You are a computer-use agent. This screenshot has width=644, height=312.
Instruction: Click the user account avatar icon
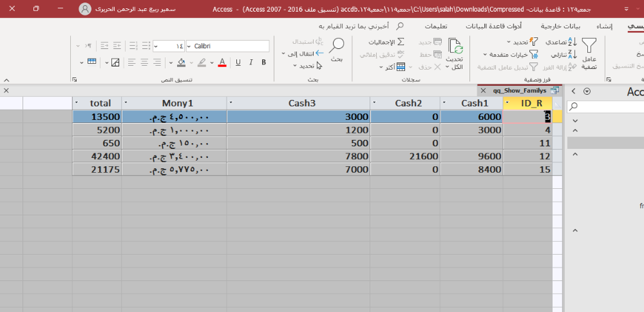click(x=84, y=8)
